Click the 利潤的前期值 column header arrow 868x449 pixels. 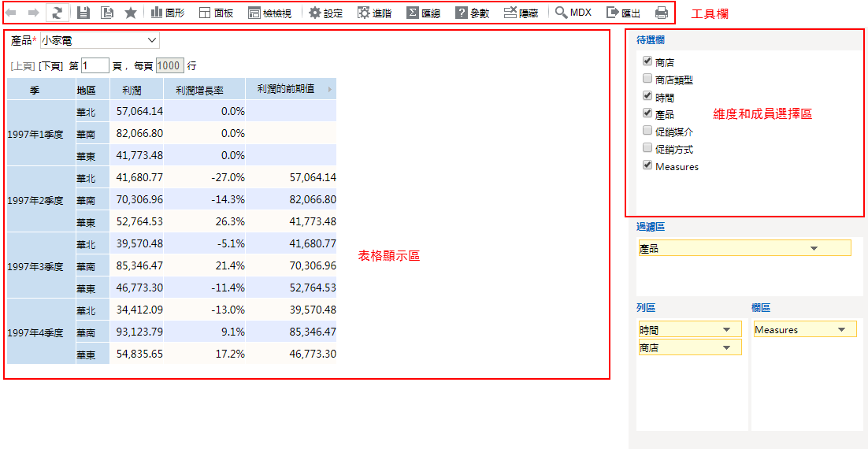pyautogui.click(x=330, y=89)
